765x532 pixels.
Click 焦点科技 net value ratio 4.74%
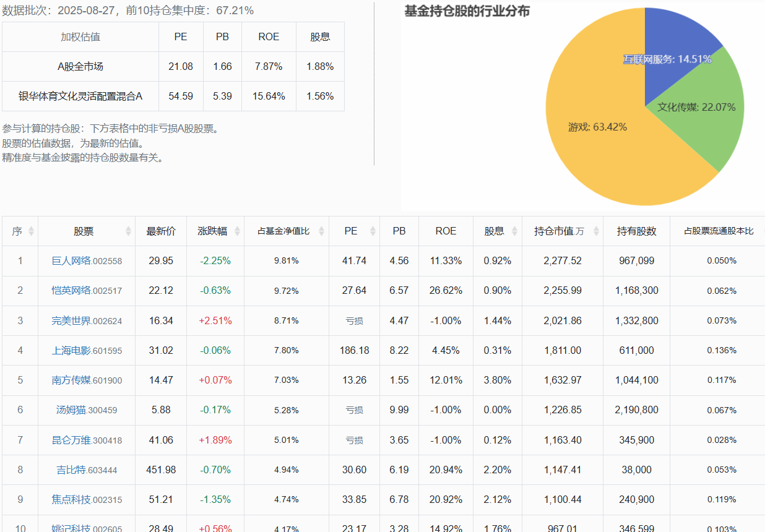[287, 499]
